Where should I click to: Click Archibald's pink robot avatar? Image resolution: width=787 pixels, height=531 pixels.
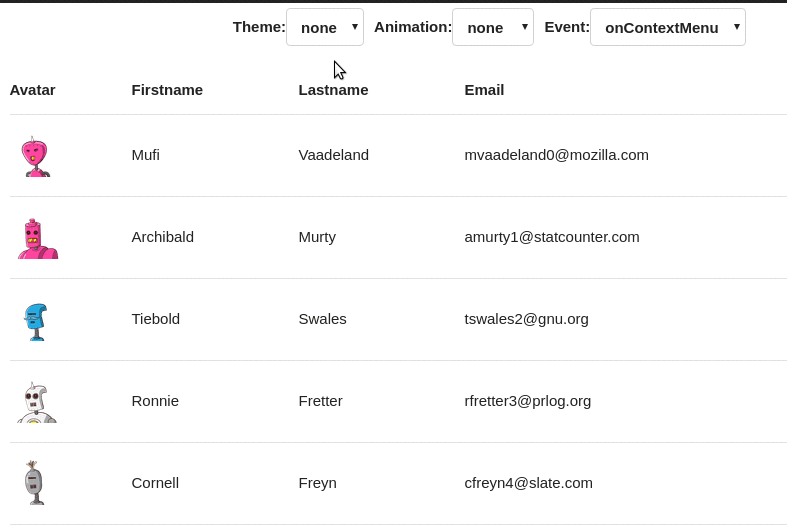[37, 239]
